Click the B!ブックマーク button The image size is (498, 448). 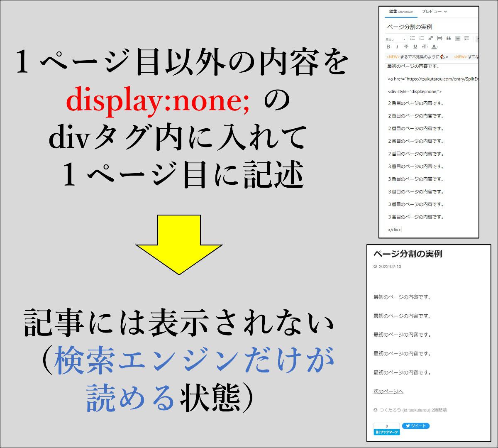(x=387, y=432)
